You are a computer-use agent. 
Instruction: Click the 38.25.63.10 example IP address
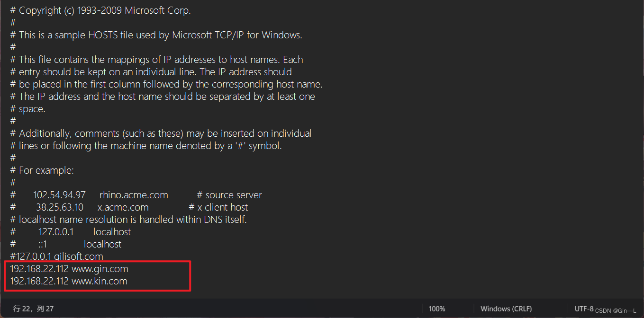click(x=60, y=207)
